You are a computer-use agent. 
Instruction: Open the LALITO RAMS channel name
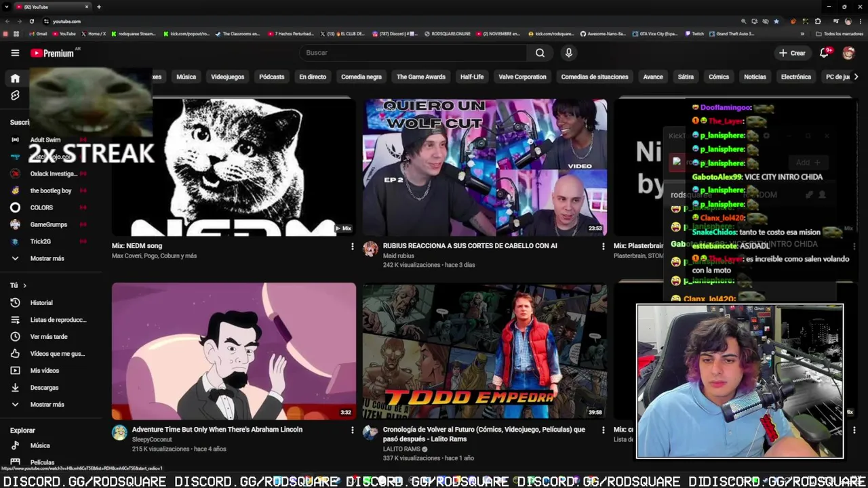tap(401, 449)
